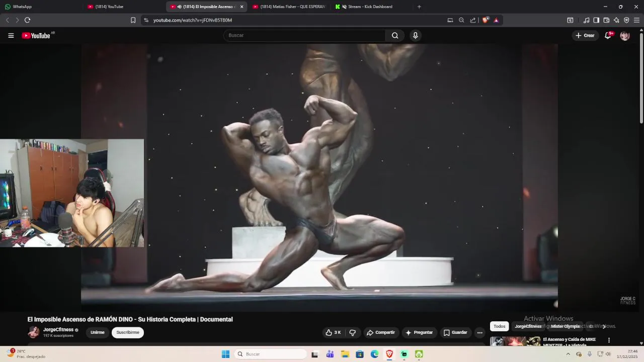Screen dimensions: 644x362
Task: Open Microsoft Edge from the taskbar
Action: [x=374, y=354]
